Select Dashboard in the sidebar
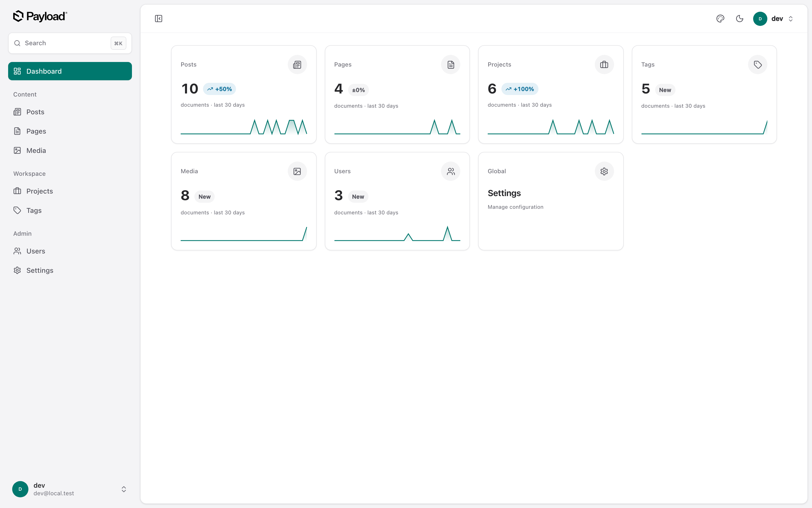Viewport: 812px width, 508px height. [70, 71]
